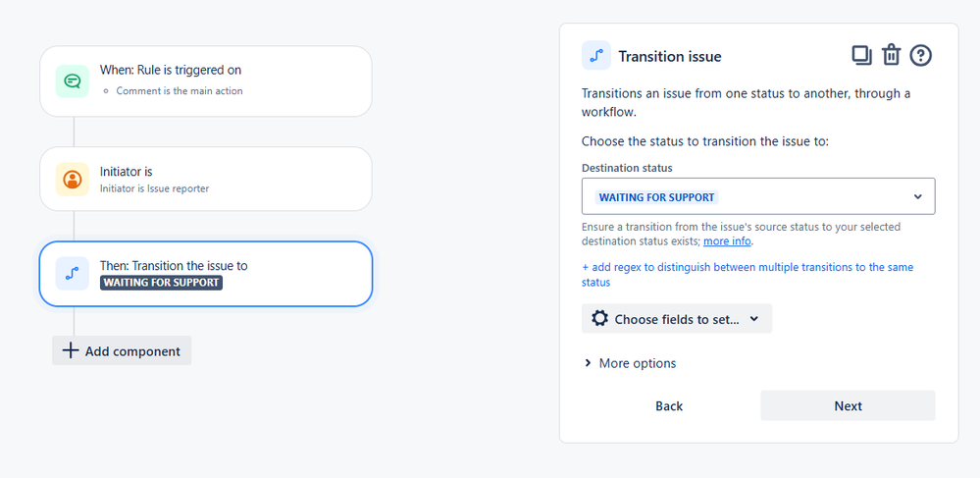Click the blue transition icon in rule step

pyautogui.click(x=73, y=274)
